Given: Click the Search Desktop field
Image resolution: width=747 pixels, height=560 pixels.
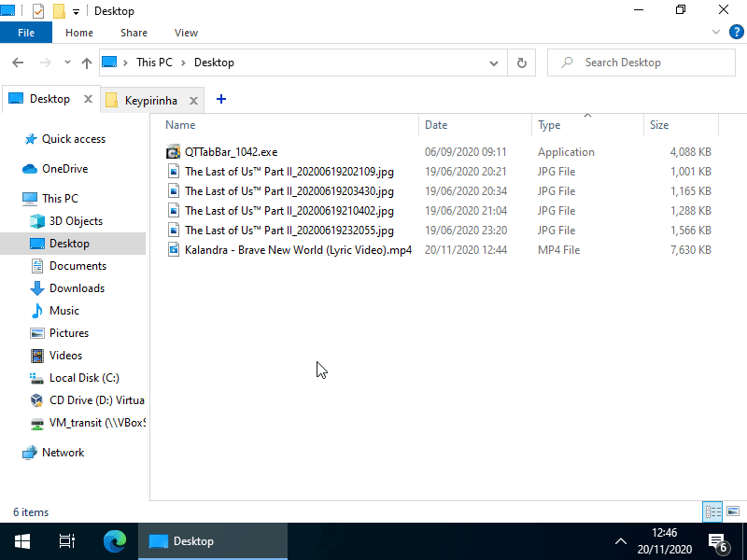Looking at the screenshot, I should tap(641, 63).
